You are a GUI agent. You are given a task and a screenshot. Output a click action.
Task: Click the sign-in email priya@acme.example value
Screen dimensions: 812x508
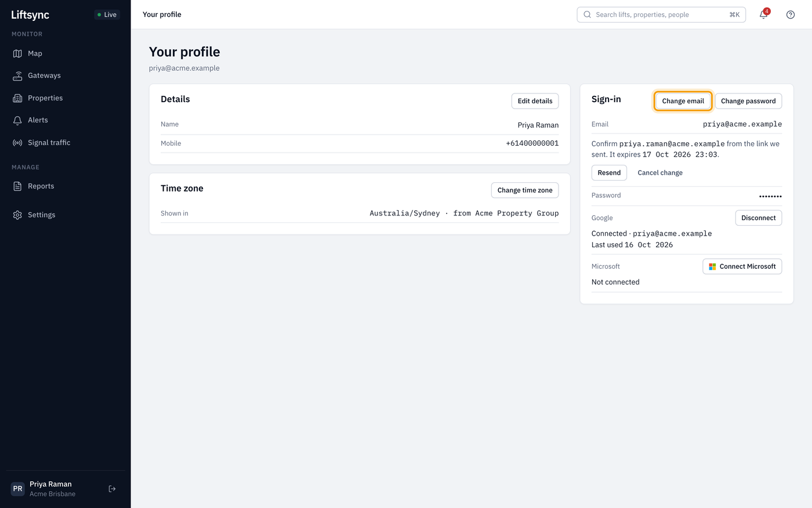coord(742,124)
